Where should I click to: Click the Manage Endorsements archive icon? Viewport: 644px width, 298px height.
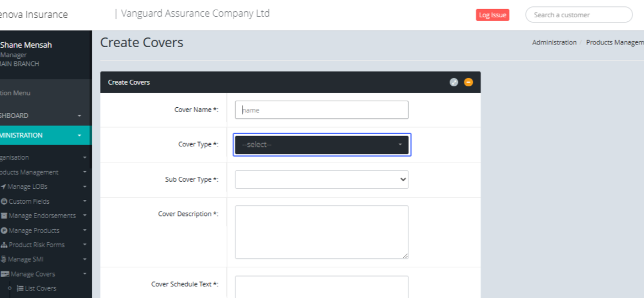coord(4,216)
